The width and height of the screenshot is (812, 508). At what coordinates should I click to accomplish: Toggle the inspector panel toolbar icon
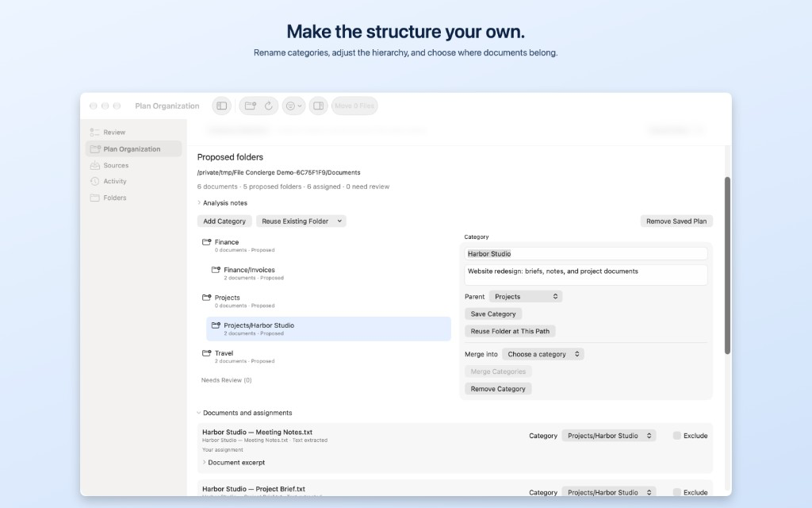point(319,106)
